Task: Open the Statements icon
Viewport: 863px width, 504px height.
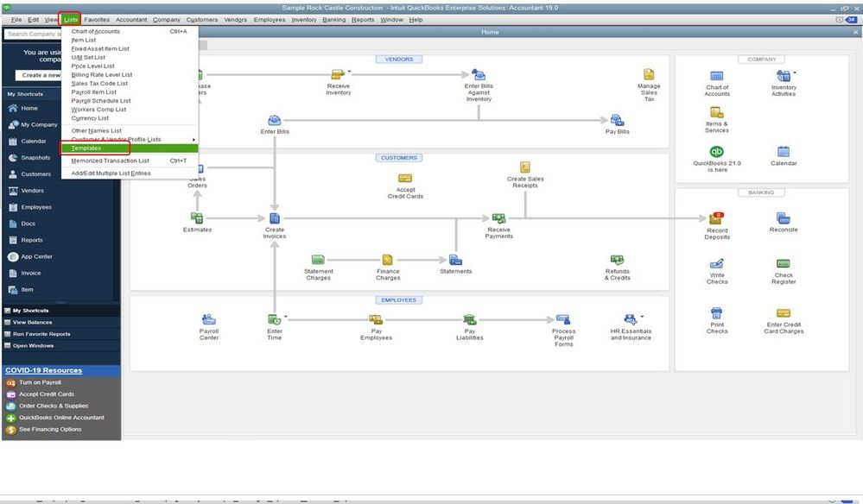Action: (456, 260)
